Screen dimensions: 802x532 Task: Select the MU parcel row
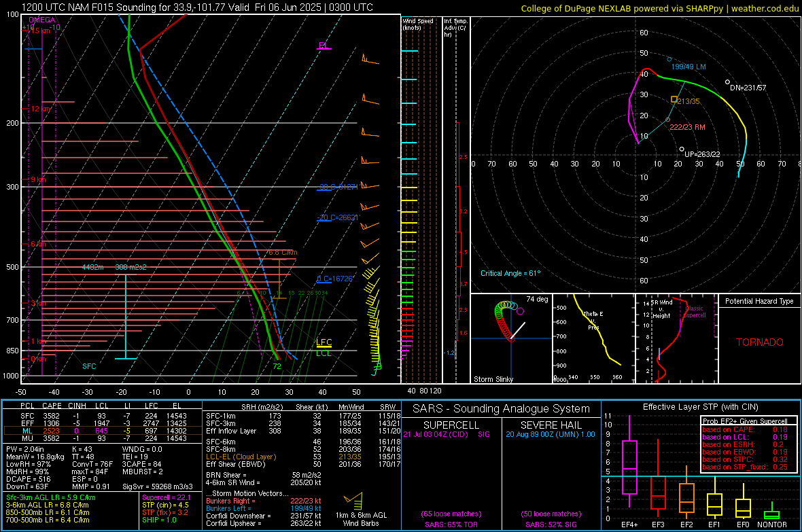[x=103, y=438]
